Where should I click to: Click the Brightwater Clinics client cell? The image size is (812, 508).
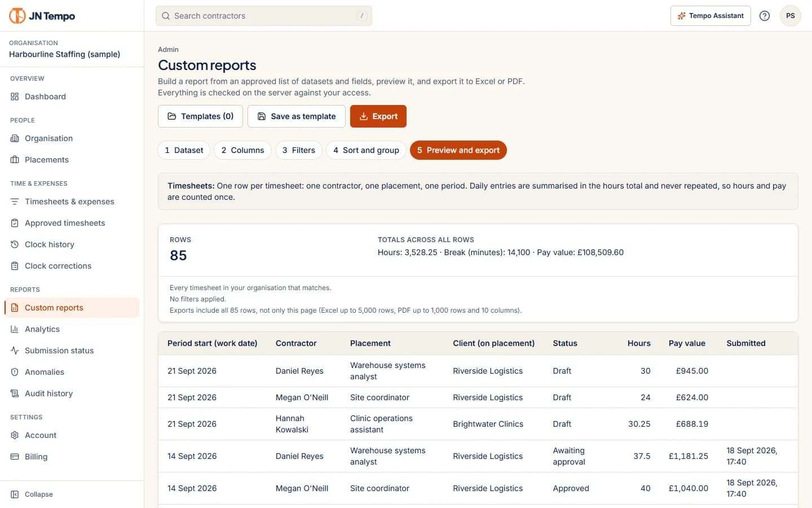pyautogui.click(x=488, y=424)
